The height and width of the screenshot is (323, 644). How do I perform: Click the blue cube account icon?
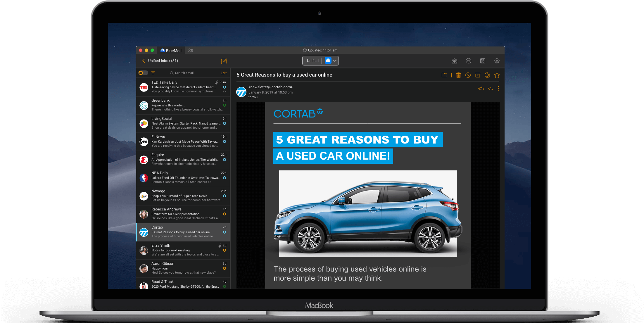pos(328,61)
